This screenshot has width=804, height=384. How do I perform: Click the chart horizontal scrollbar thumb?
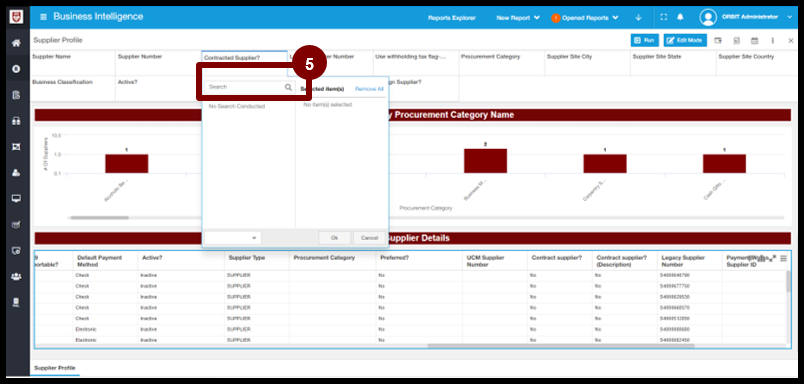click(100, 218)
